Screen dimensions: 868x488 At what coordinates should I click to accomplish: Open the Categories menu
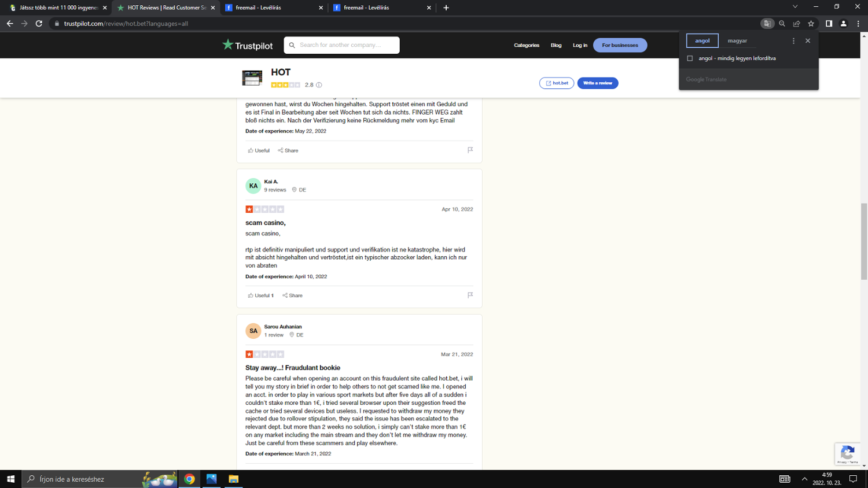[527, 45]
